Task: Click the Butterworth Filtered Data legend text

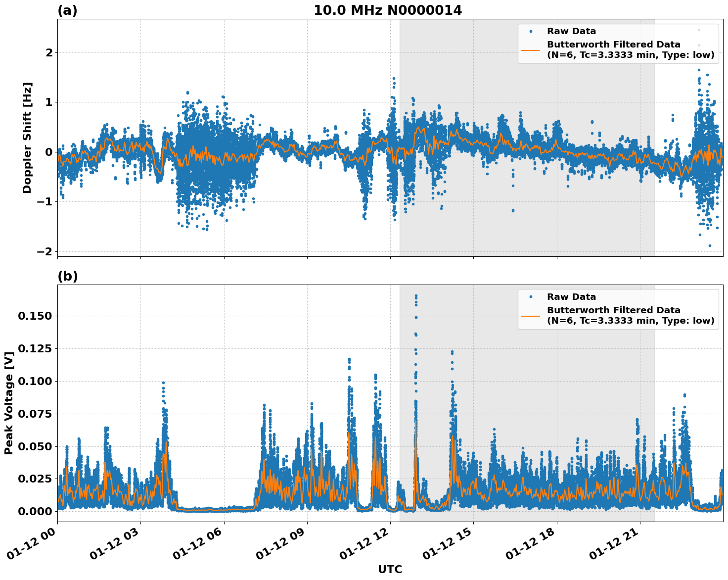Action: pos(613,45)
